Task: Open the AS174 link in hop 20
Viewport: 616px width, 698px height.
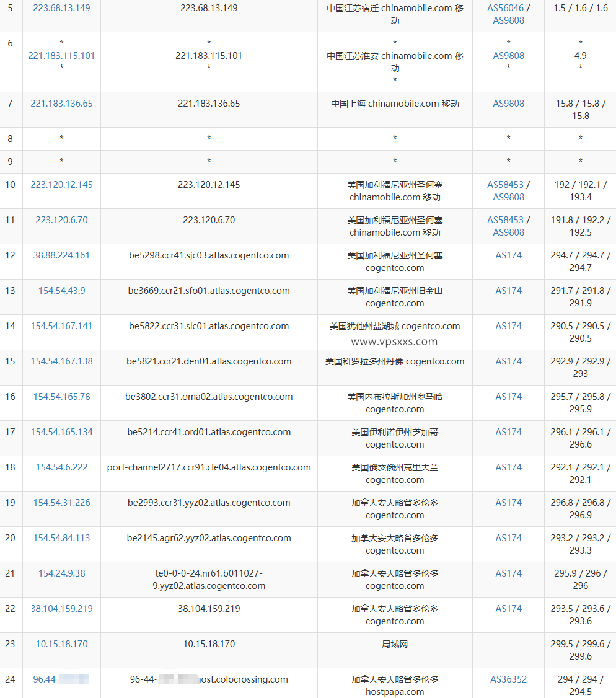Action: pyautogui.click(x=508, y=537)
